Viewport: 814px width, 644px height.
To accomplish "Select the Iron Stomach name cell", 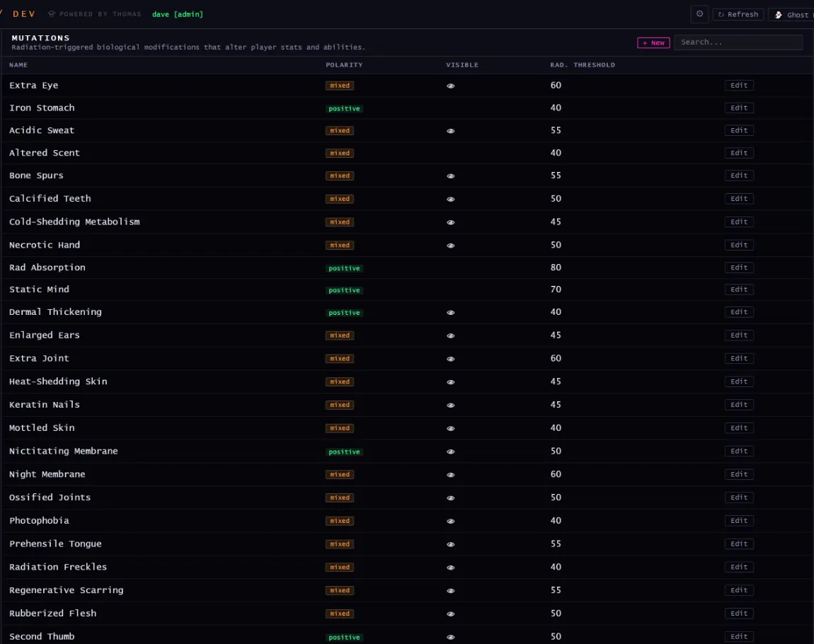I will pyautogui.click(x=42, y=108).
